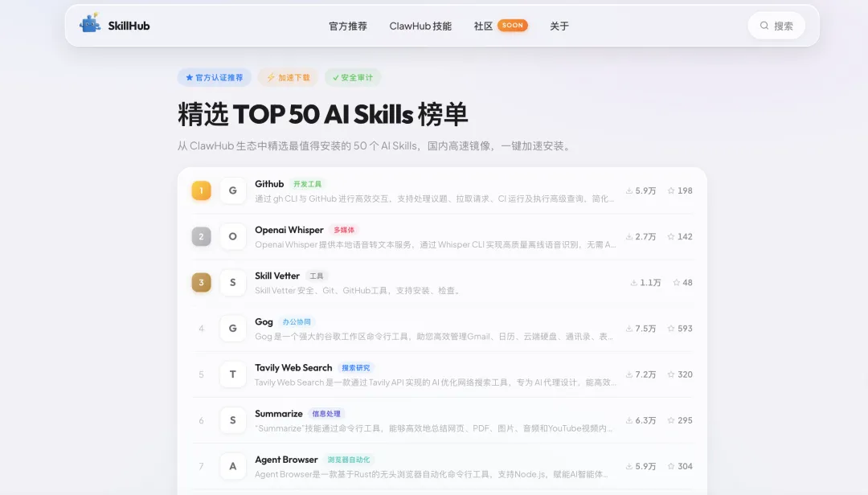Click the download icon on Skill Vetter row
868x495 pixels.
[634, 282]
